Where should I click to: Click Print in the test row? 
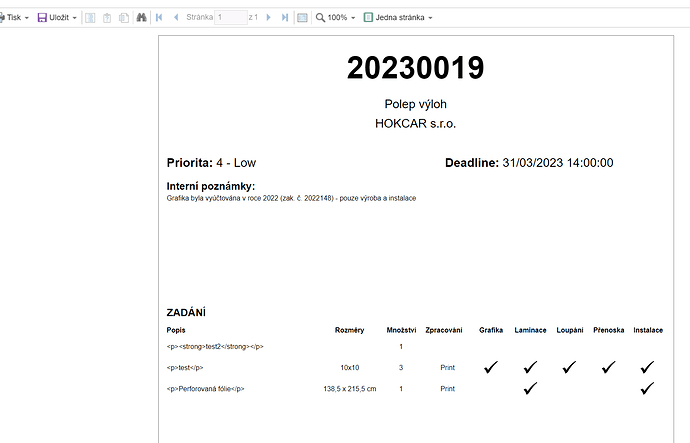coord(448,368)
